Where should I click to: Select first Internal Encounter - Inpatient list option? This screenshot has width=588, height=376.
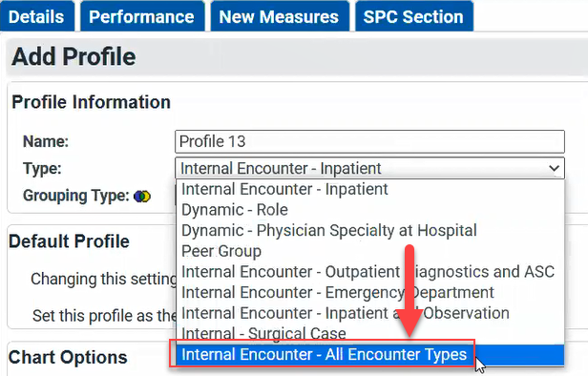click(369, 189)
